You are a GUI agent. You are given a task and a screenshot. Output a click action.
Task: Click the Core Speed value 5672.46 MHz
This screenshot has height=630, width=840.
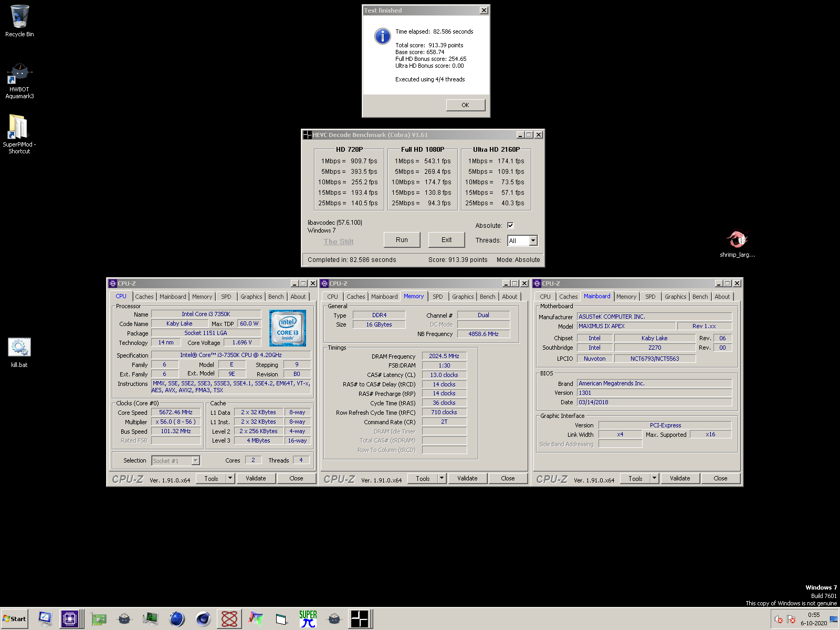click(176, 412)
